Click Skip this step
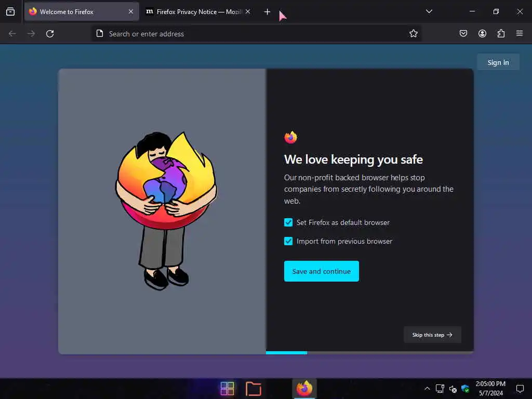 pyautogui.click(x=432, y=335)
